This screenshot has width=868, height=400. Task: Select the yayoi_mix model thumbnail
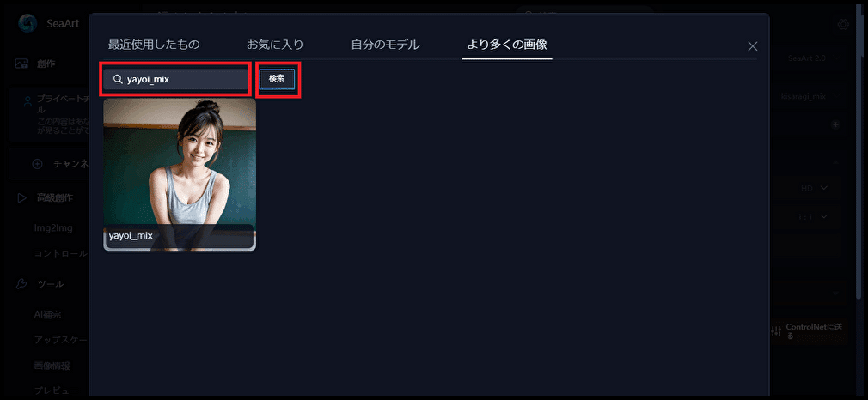(180, 174)
